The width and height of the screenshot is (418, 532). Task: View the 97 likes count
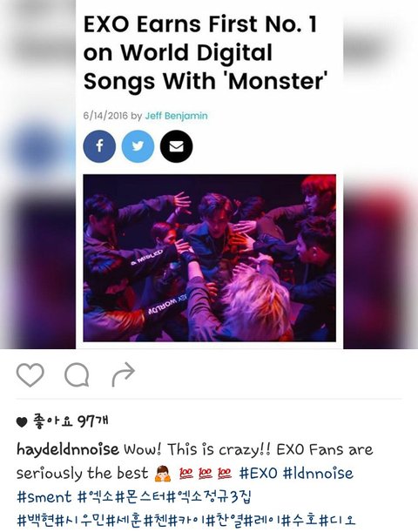63,421
